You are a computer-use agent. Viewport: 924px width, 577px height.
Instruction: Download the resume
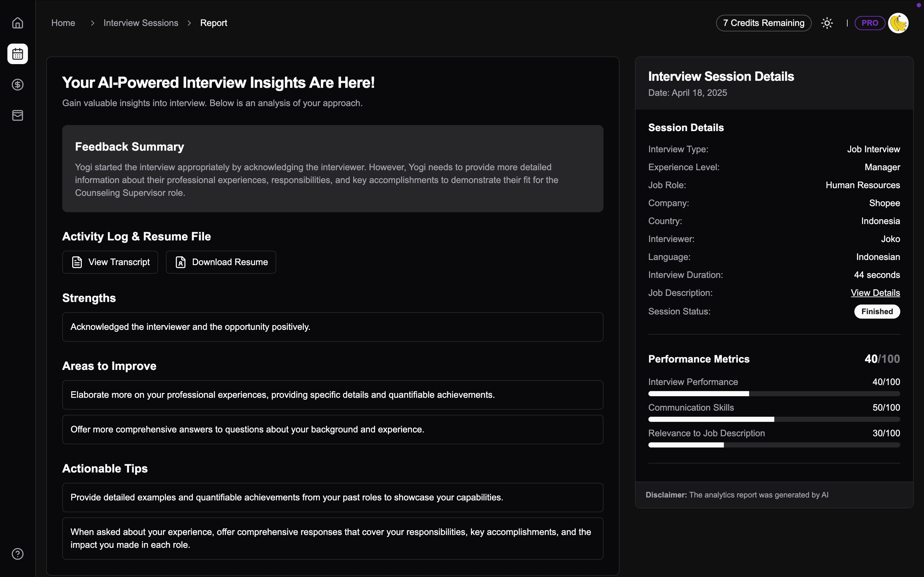[x=221, y=262]
